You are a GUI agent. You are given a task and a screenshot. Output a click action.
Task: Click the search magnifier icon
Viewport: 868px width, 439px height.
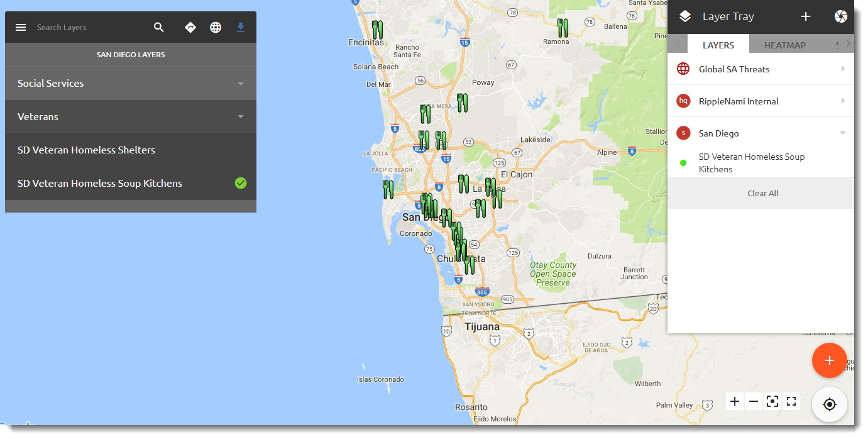pos(158,27)
